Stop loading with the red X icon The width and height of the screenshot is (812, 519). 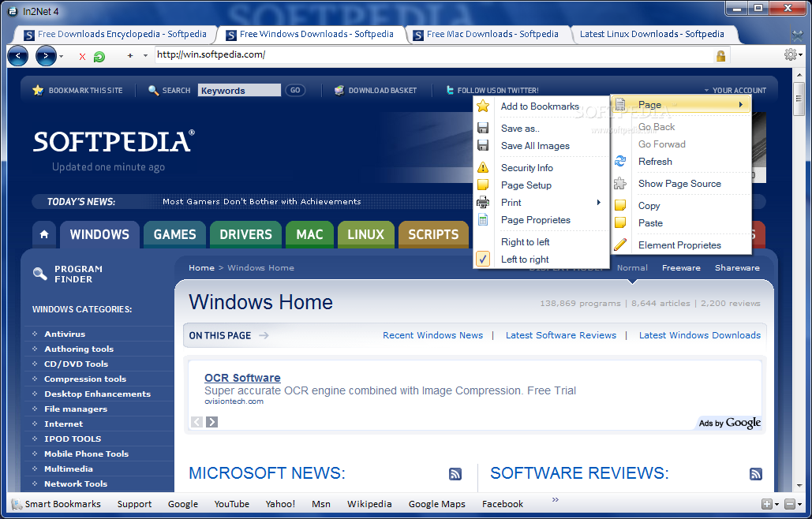click(x=82, y=57)
